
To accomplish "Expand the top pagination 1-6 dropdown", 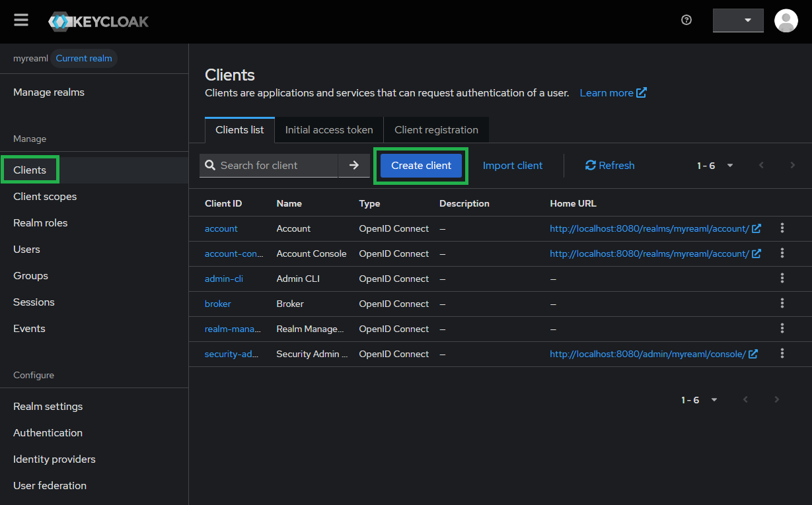I will 716,166.
